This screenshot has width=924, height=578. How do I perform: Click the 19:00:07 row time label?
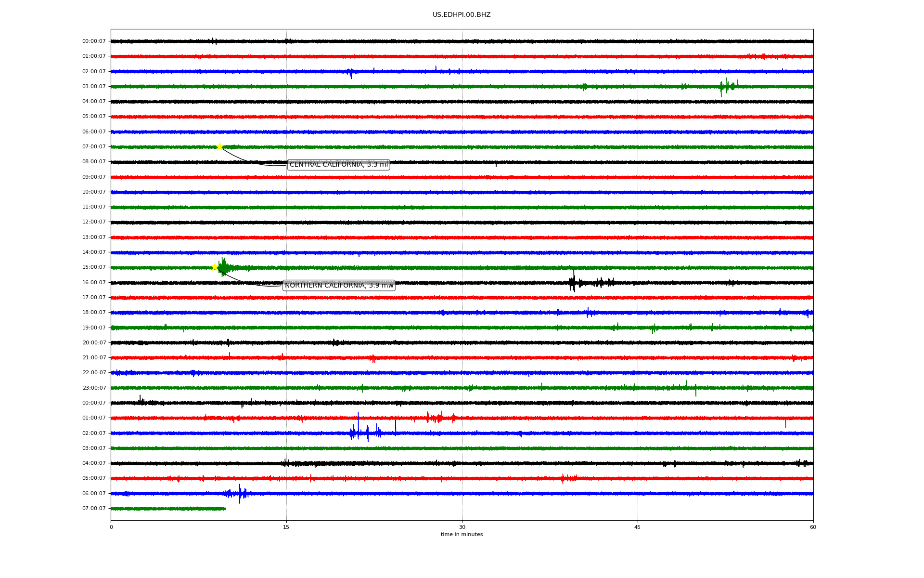(94, 328)
